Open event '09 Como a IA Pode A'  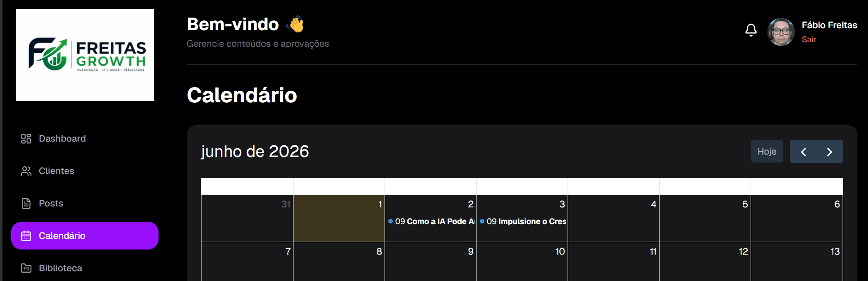point(431,221)
